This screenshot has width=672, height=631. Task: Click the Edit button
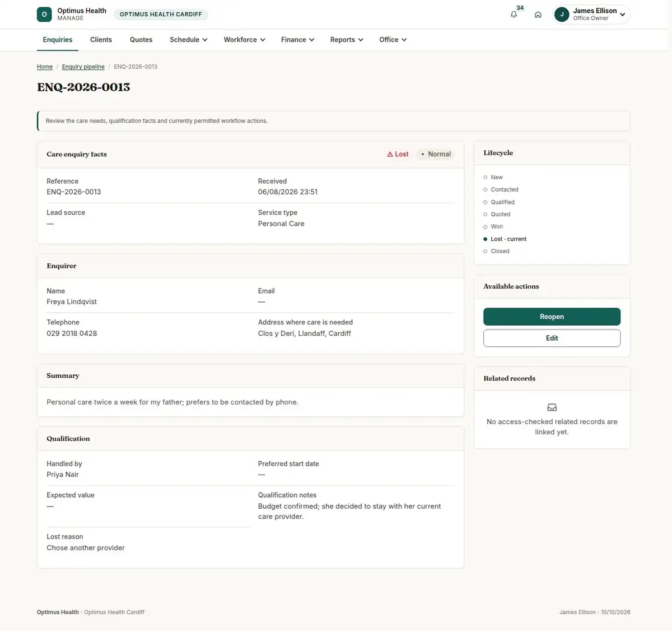click(552, 338)
